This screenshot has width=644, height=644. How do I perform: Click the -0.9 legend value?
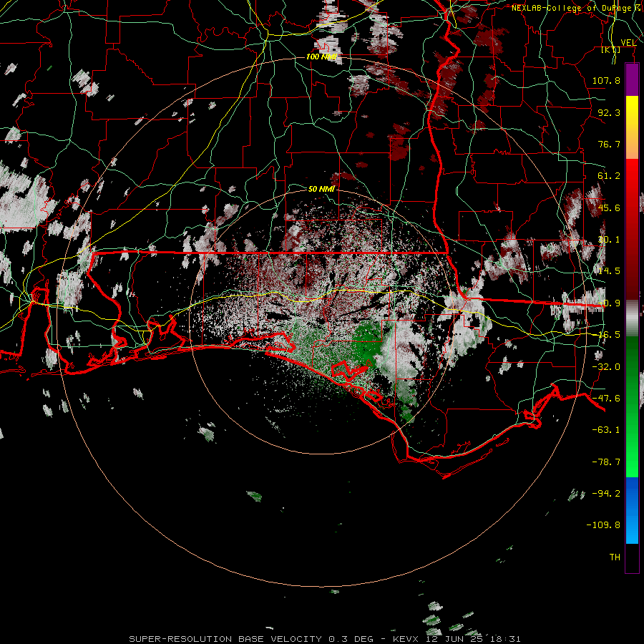click(x=609, y=303)
